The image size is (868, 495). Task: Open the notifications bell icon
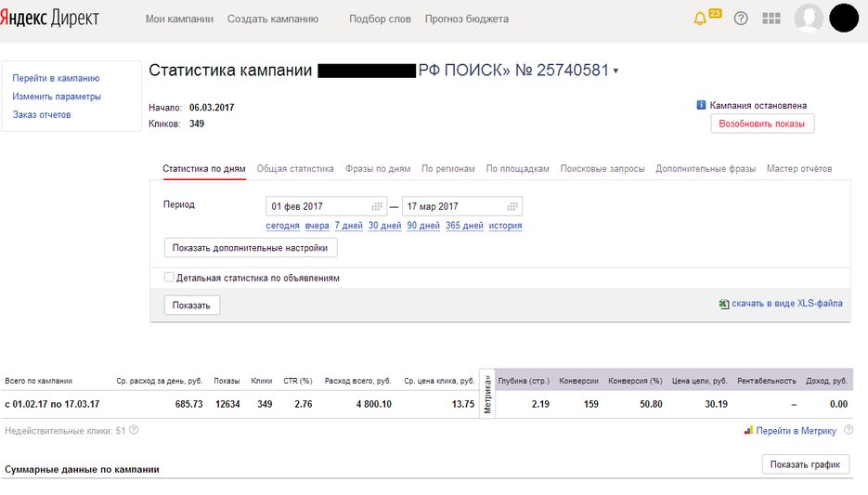tap(700, 19)
